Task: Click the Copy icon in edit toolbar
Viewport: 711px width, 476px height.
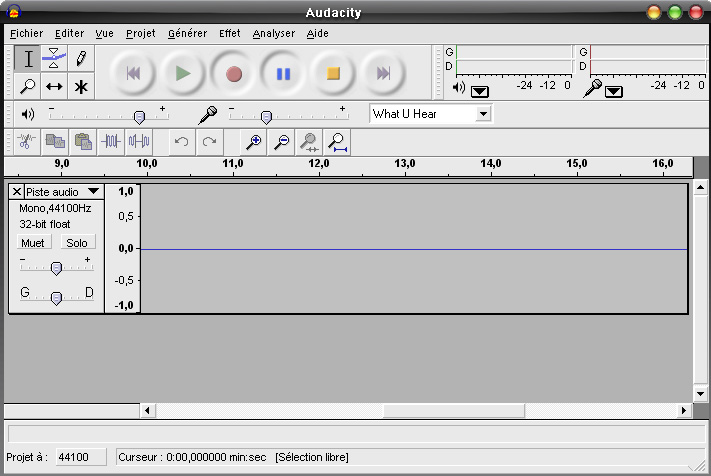Action: pyautogui.click(x=55, y=142)
